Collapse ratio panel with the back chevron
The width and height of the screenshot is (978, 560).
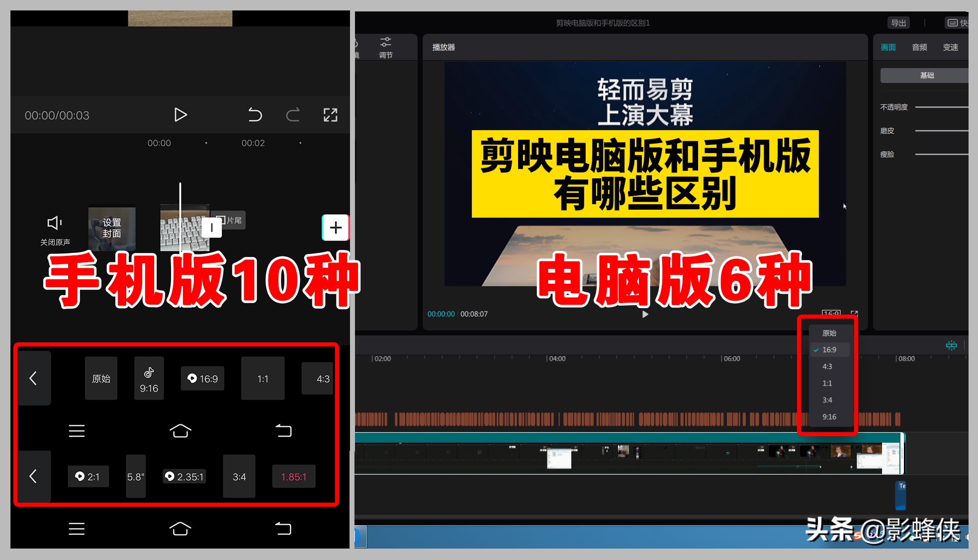(x=34, y=378)
